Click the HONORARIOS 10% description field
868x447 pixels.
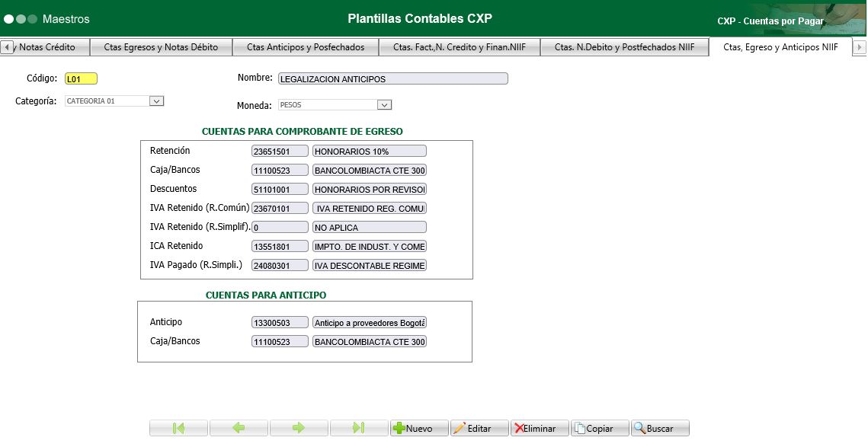pyautogui.click(x=370, y=151)
